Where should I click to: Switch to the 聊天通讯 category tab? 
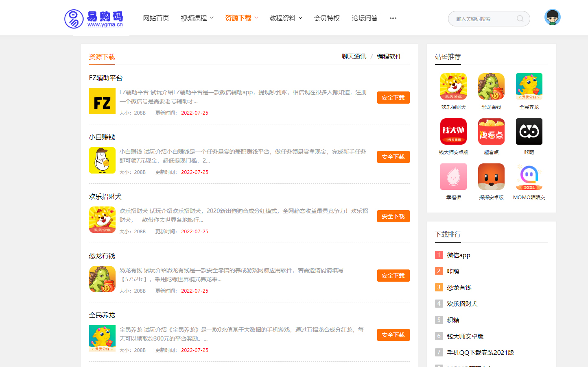354,56
